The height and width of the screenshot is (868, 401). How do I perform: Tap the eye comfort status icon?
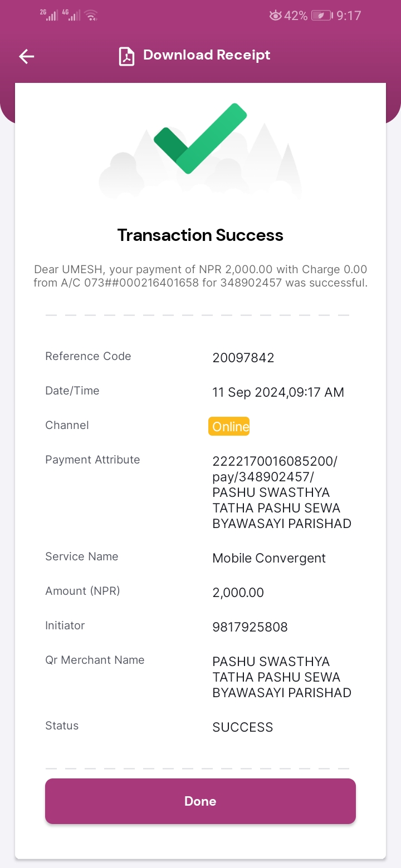tap(275, 16)
